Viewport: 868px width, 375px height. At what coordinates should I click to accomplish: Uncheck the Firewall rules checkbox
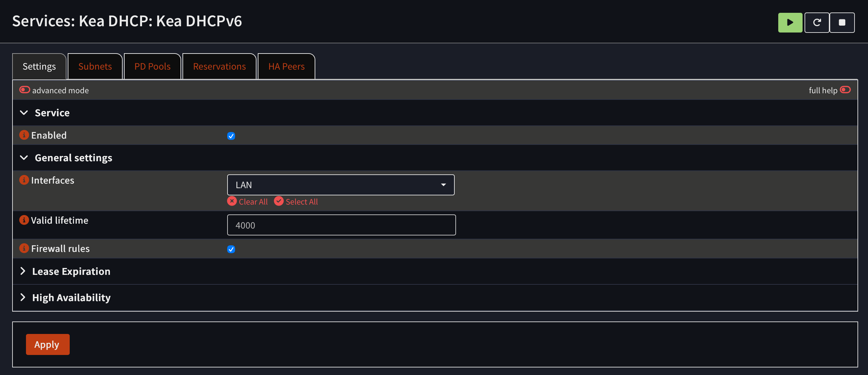tap(231, 249)
